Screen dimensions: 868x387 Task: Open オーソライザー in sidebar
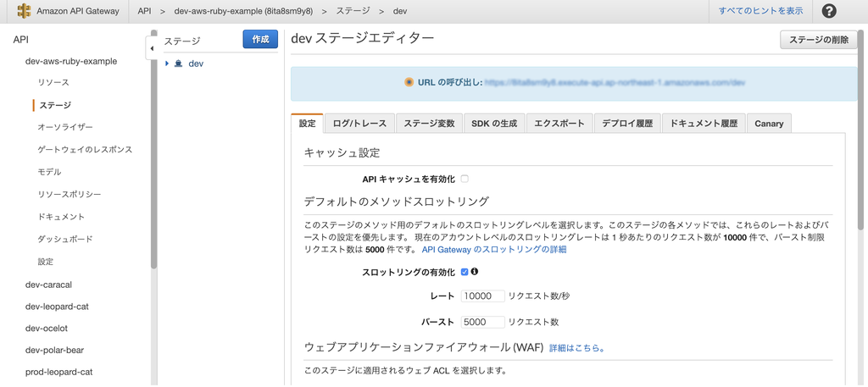[65, 127]
